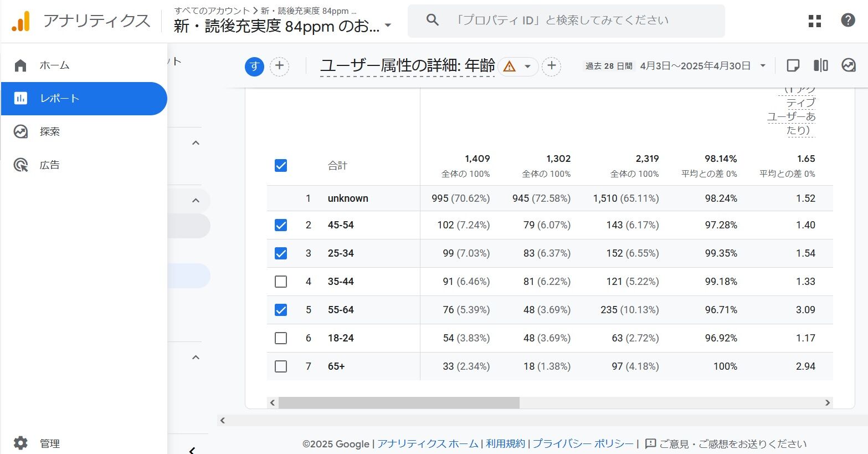Image resolution: width=868 pixels, height=454 pixels.
Task: Uncheck the 55-64 row checkbox
Action: 281,310
